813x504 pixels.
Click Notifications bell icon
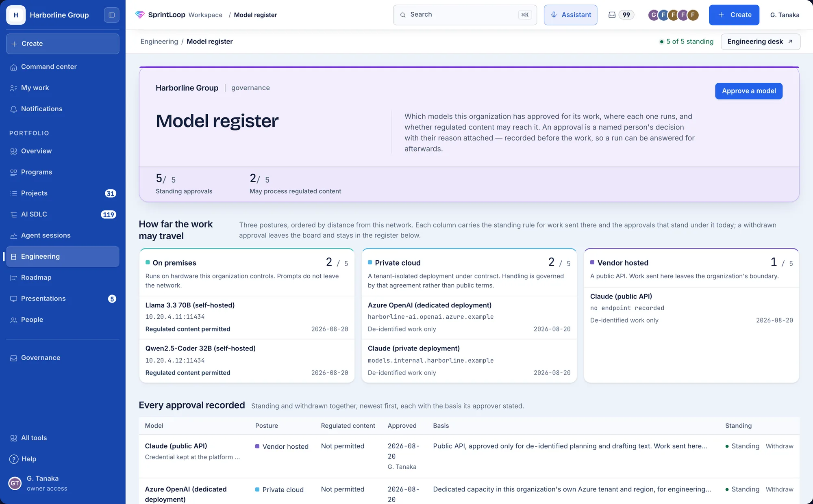[x=13, y=109]
